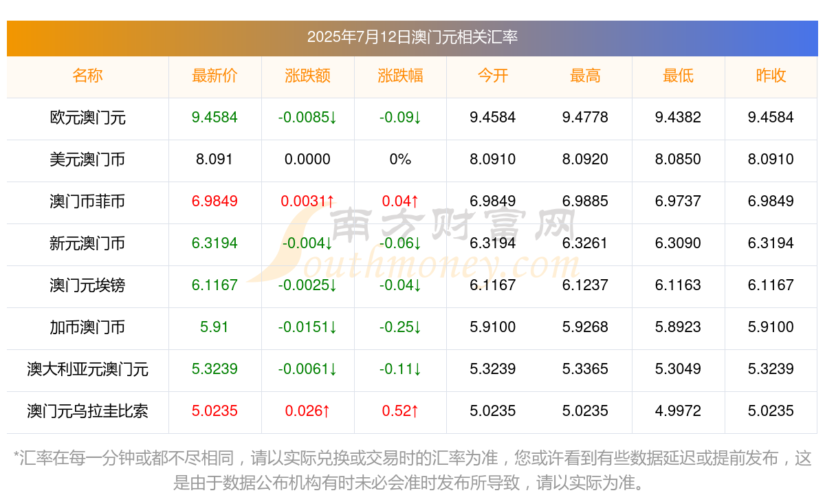Screen dimensions: 825x504
Task: Click the green latest price 6.3194
Action: tap(214, 243)
